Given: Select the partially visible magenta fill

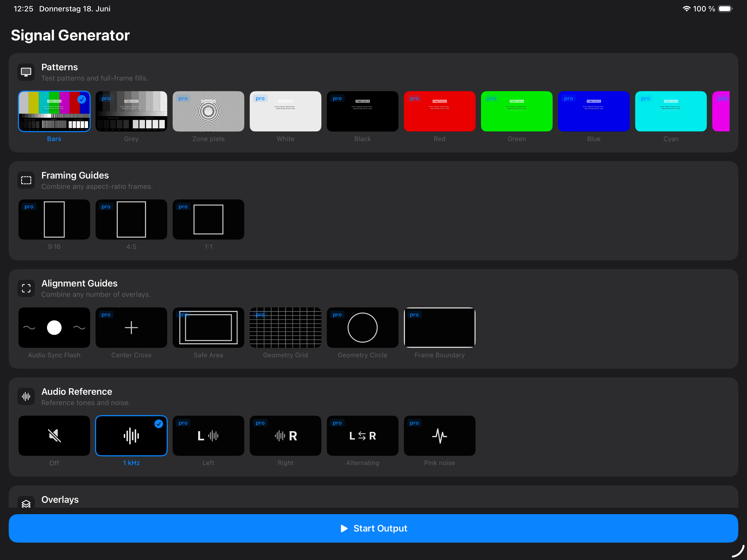Looking at the screenshot, I should (721, 111).
